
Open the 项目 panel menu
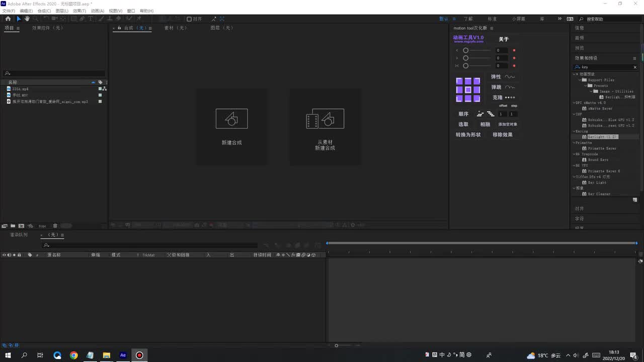pyautogui.click(x=18, y=28)
